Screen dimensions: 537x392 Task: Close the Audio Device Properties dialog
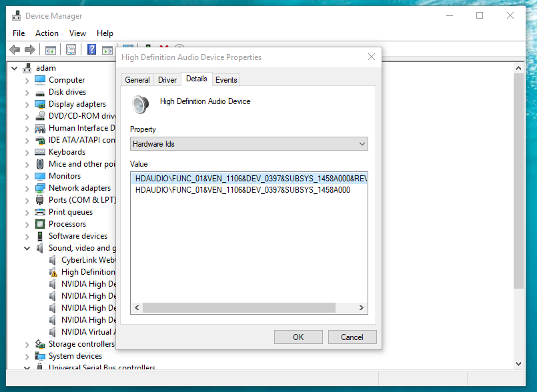tap(372, 57)
